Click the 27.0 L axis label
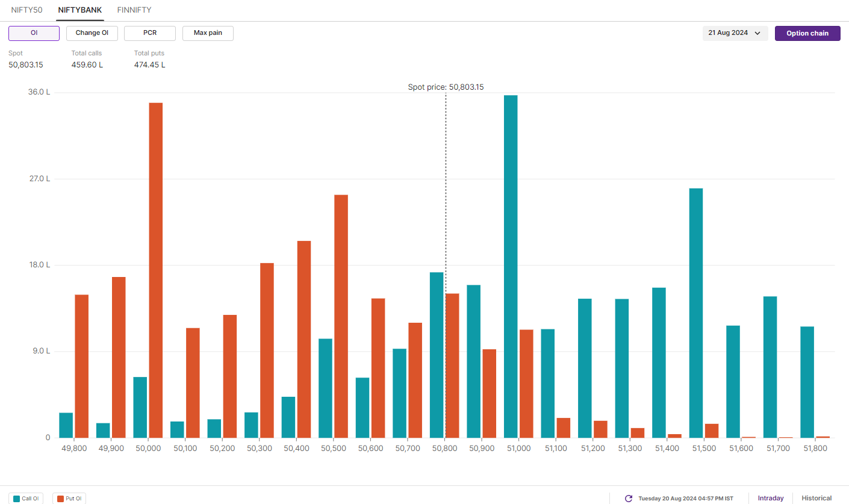This screenshot has height=504, width=849. click(39, 179)
